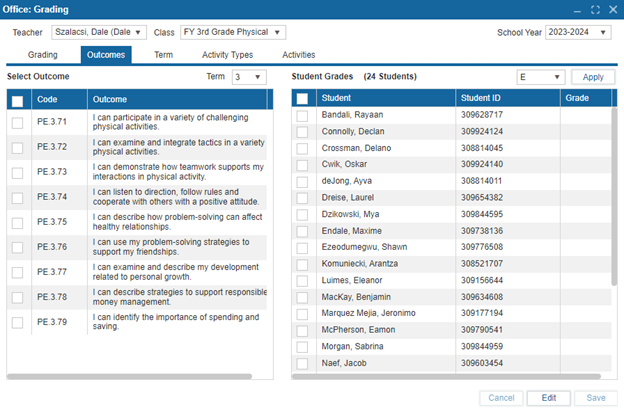Open the Activity Types tab
This screenshot has height=414, width=624.
[x=227, y=55]
